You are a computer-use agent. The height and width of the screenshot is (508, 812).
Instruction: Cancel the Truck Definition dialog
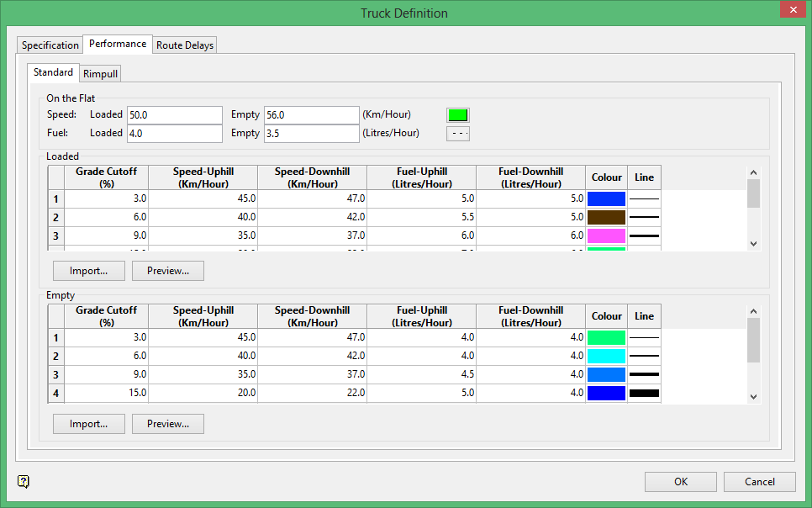click(760, 482)
